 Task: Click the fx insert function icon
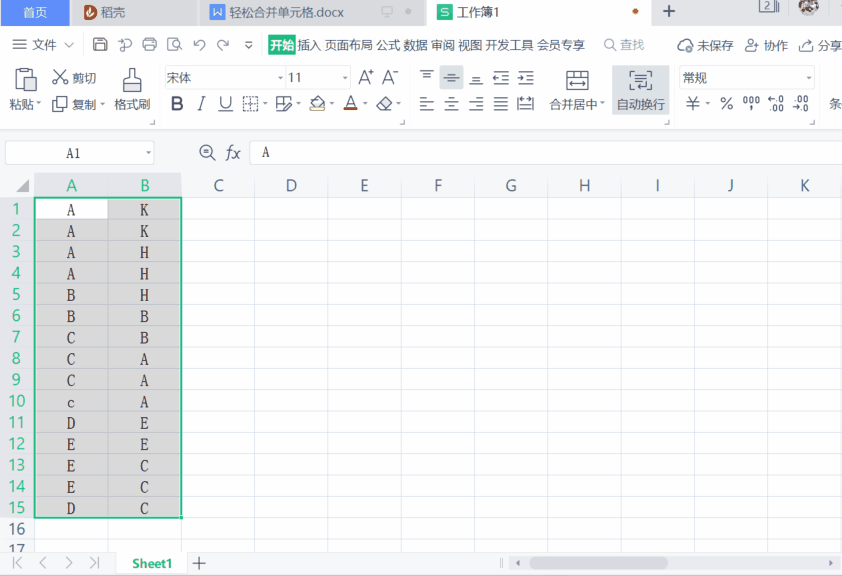[x=233, y=153]
